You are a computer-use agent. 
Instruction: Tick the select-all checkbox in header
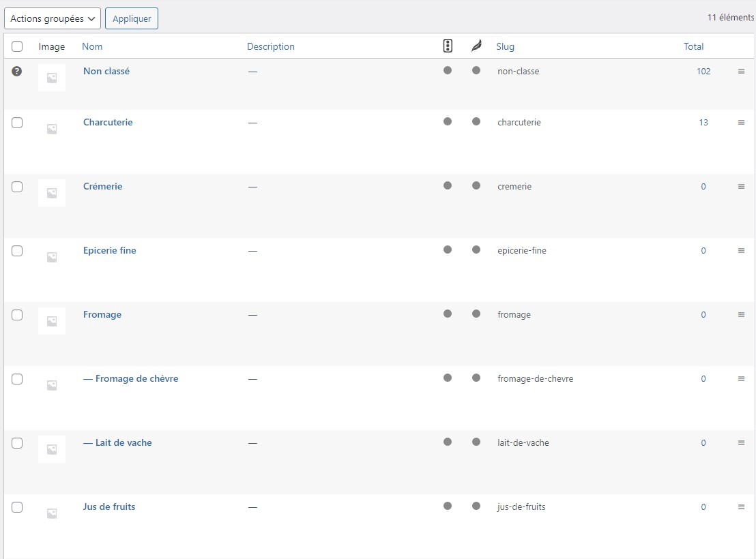(x=17, y=46)
